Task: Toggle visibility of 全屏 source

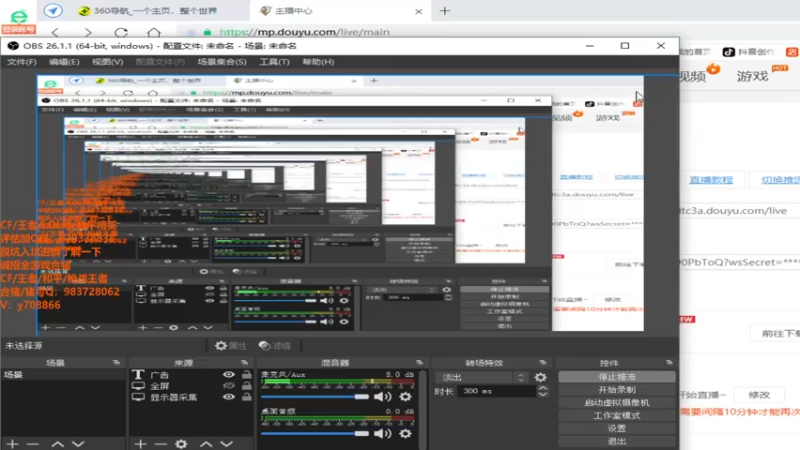Action: point(229,386)
